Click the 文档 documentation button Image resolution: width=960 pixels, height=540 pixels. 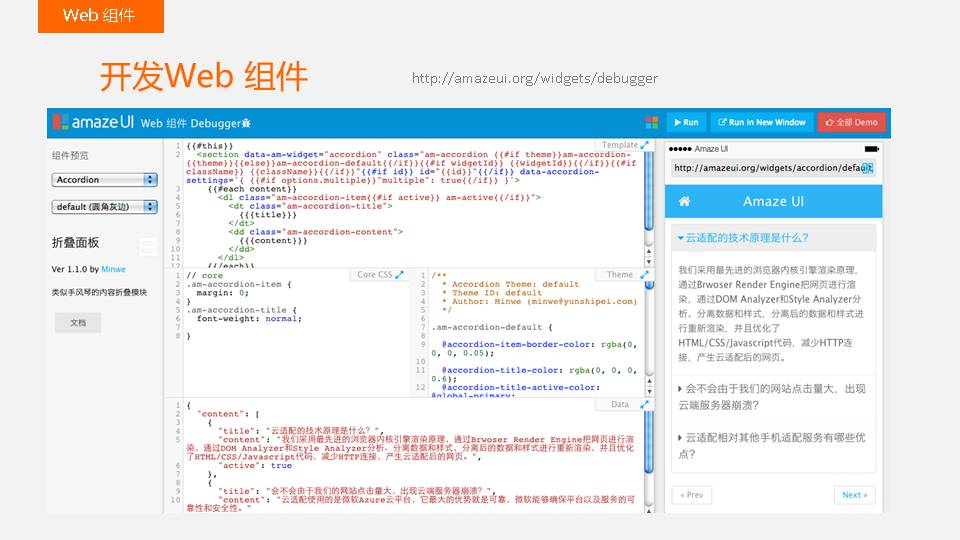pos(77,323)
